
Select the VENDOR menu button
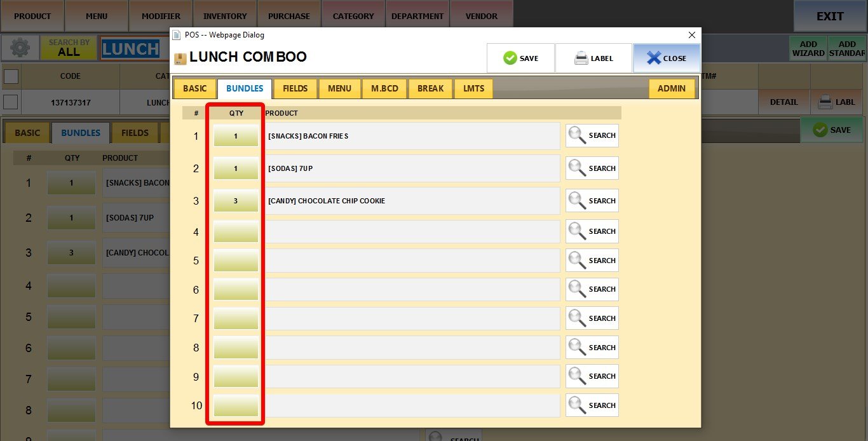[x=481, y=16]
